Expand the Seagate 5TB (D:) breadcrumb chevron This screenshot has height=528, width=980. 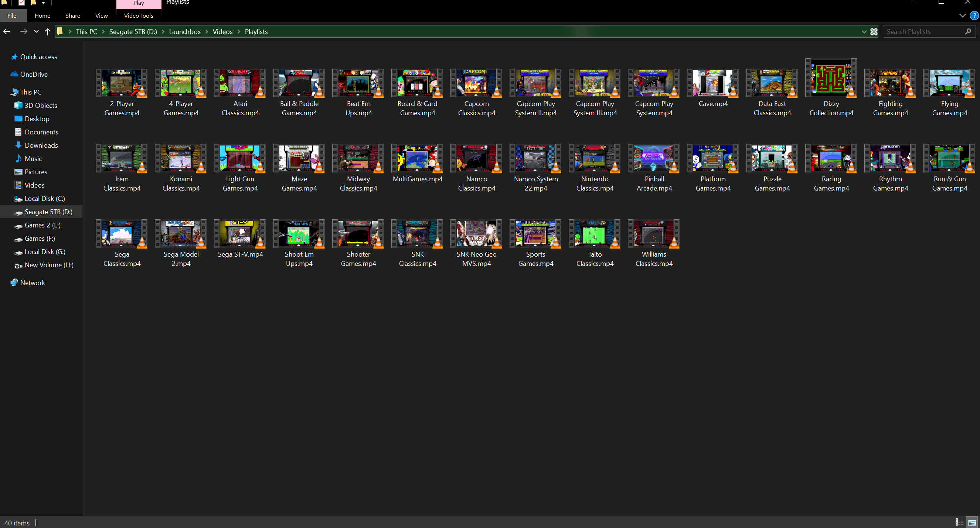163,31
